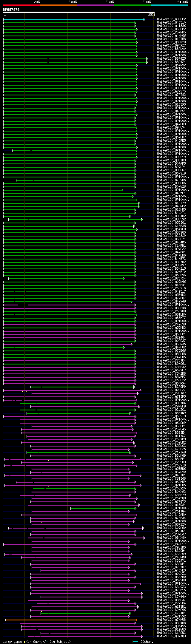Select the UniRef100_B6AGY1 label
191x644 pixels.
(171, 239)
